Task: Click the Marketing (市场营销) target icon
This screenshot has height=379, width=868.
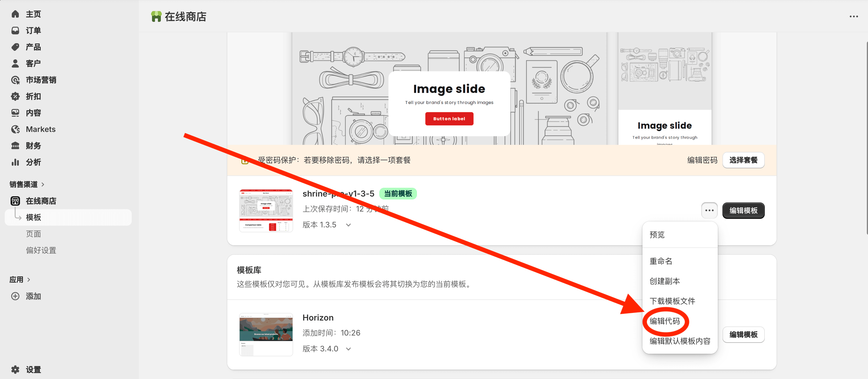Action: click(x=15, y=80)
